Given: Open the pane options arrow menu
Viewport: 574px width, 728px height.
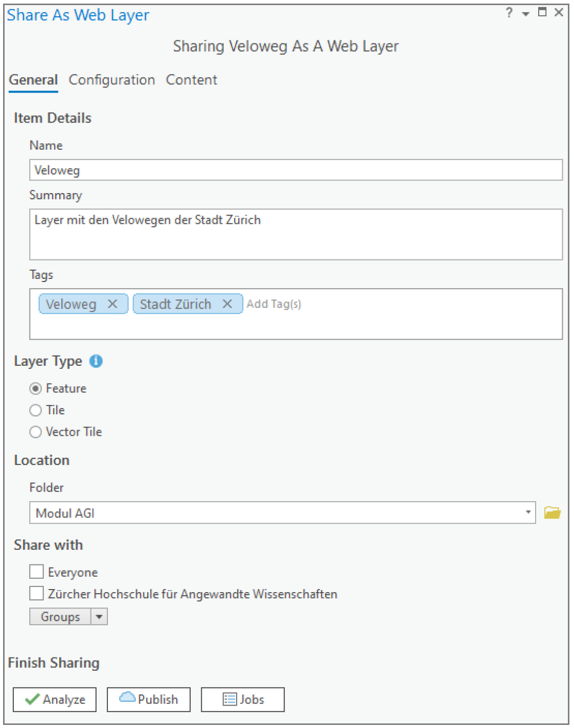Looking at the screenshot, I should point(525,14).
